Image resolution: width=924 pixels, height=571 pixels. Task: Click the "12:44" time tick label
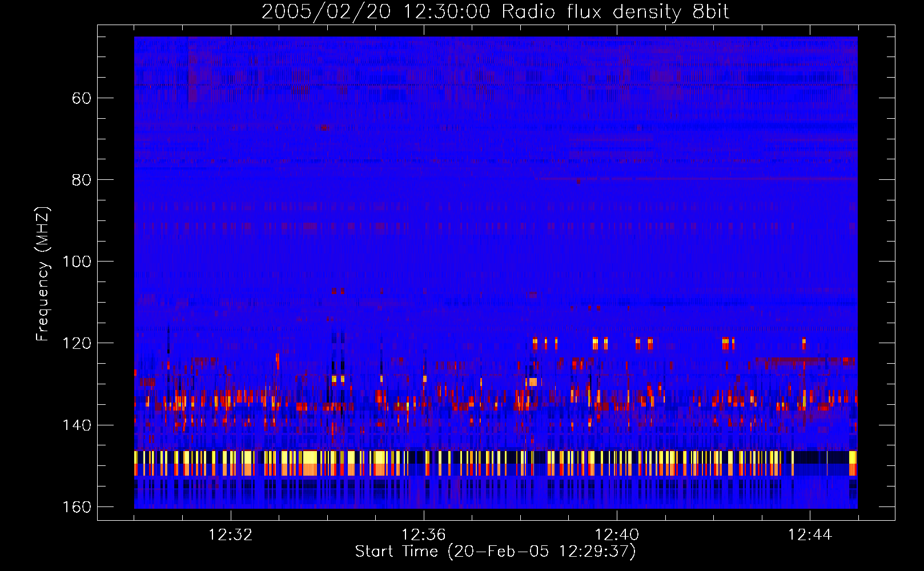(x=810, y=535)
